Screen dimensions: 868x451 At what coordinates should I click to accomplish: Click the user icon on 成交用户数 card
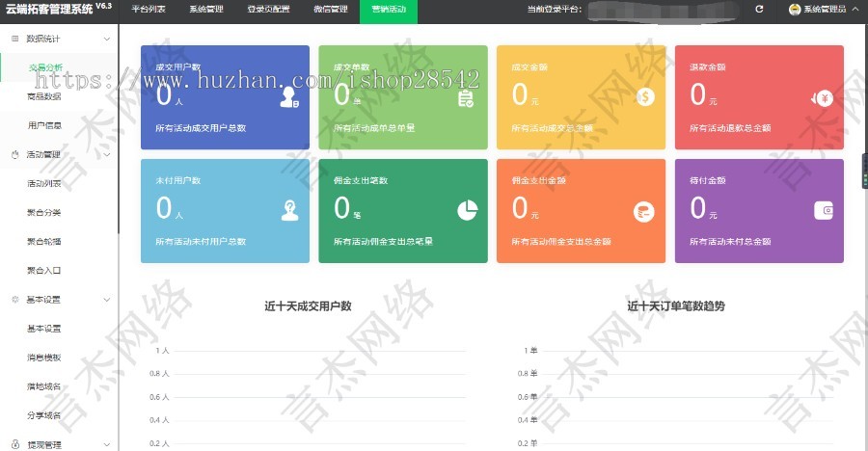coord(289,97)
